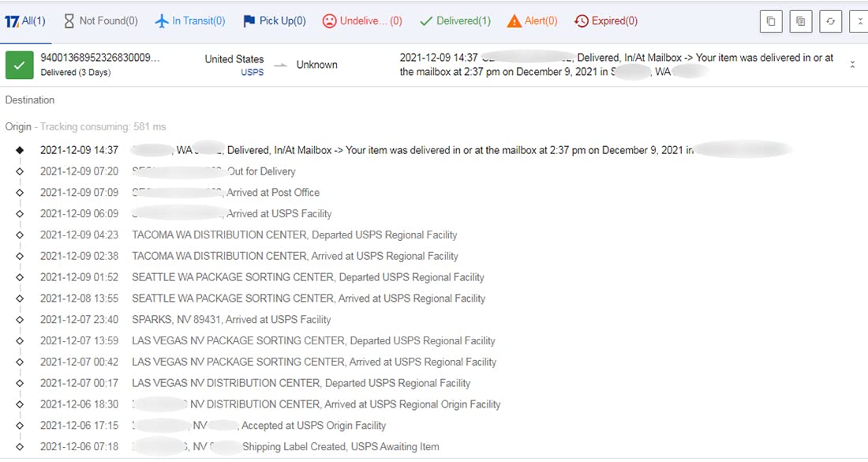
Task: Collapse the tracking row details chevron
Action: pos(852,65)
